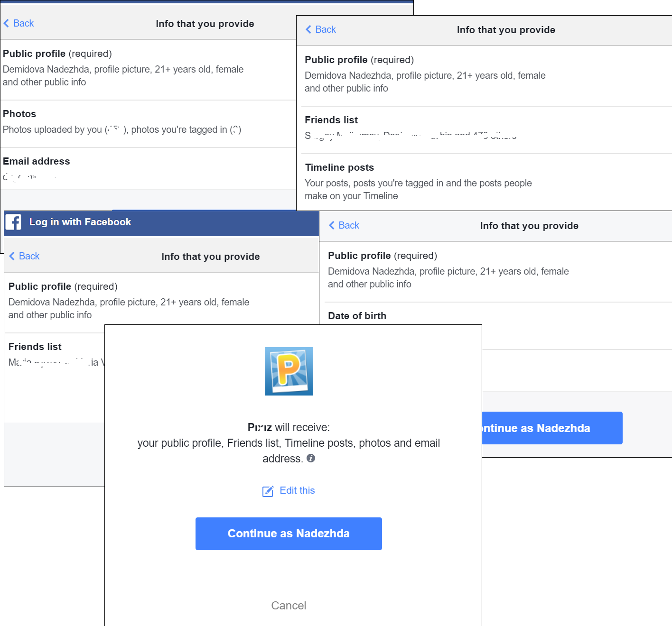Click the Back chevron in the top-right panel
The image size is (672, 626).
point(308,29)
